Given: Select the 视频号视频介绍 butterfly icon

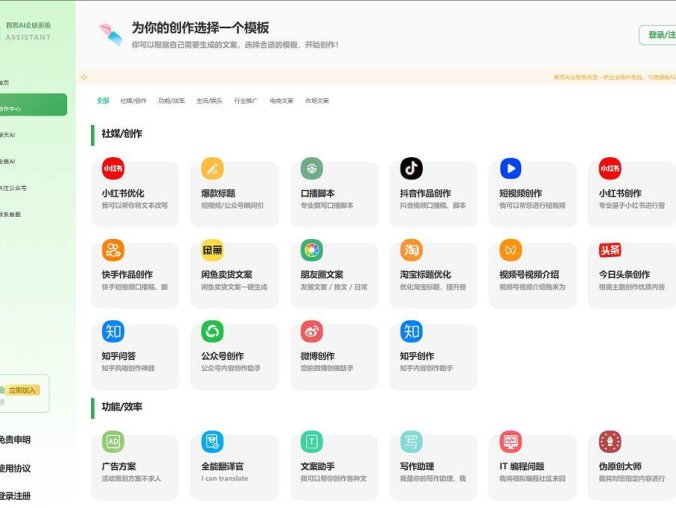Looking at the screenshot, I should tap(510, 250).
